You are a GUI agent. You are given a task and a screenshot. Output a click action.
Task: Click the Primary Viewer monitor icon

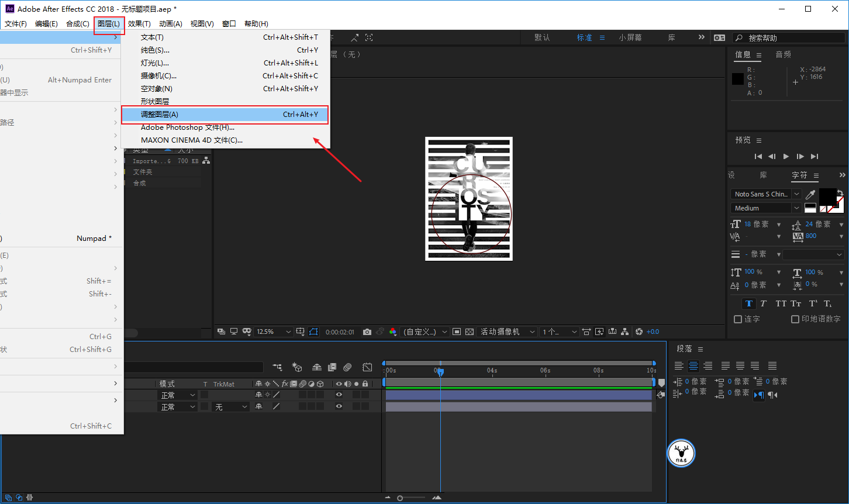coord(234,332)
